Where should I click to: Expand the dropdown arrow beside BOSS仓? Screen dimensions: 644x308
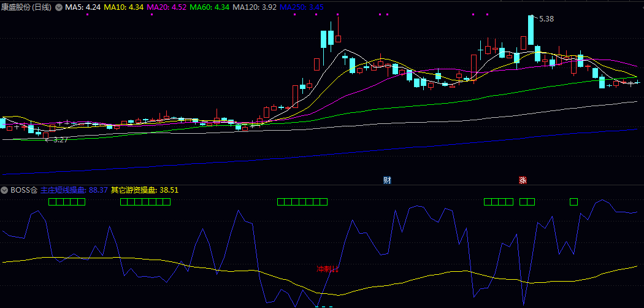[4, 190]
